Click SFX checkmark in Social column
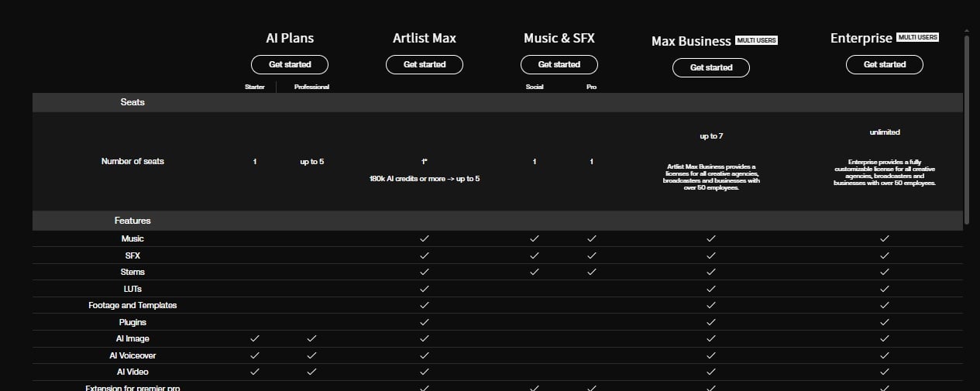The height and width of the screenshot is (391, 980). 535,256
